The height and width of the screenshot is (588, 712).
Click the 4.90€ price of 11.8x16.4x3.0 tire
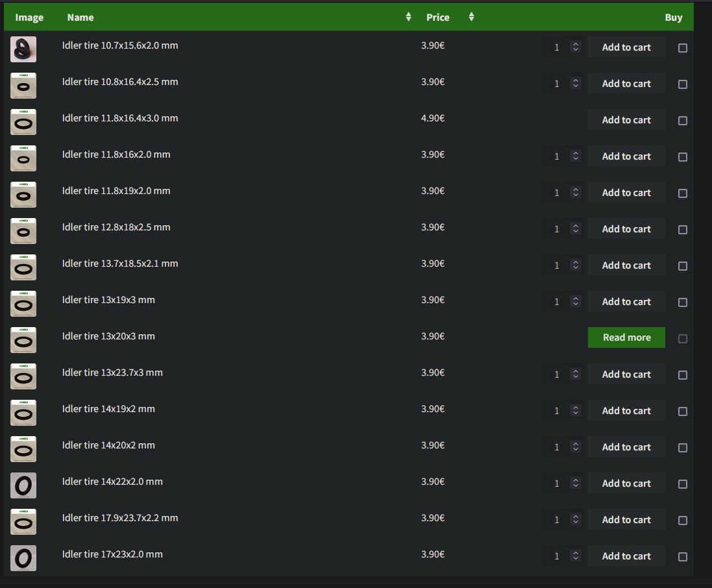(x=433, y=118)
